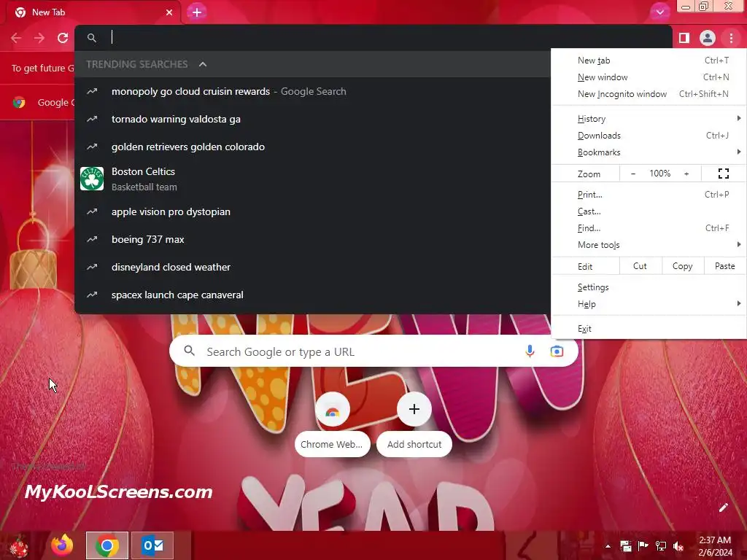747x560 pixels.
Task: Open the profile avatar icon
Action: [x=708, y=38]
